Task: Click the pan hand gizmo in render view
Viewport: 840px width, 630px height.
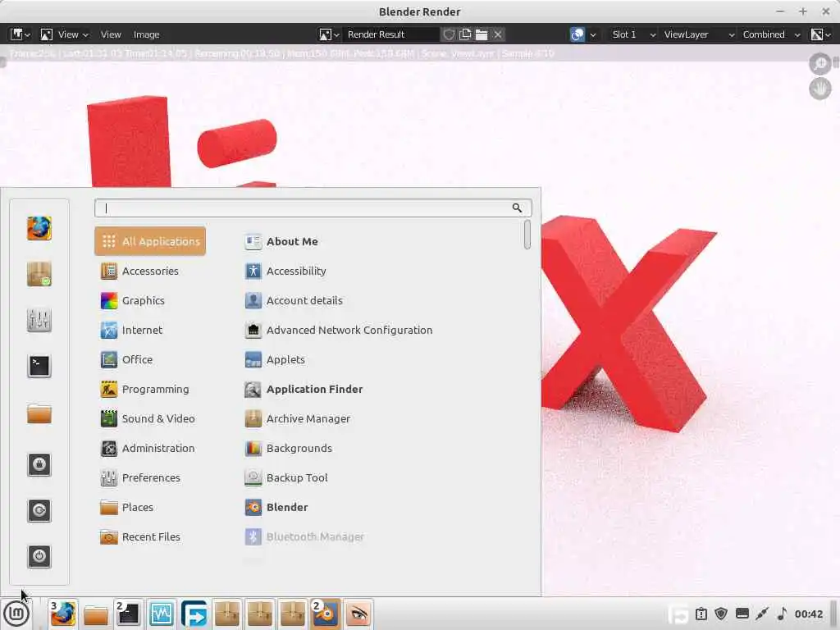Action: coord(819,89)
